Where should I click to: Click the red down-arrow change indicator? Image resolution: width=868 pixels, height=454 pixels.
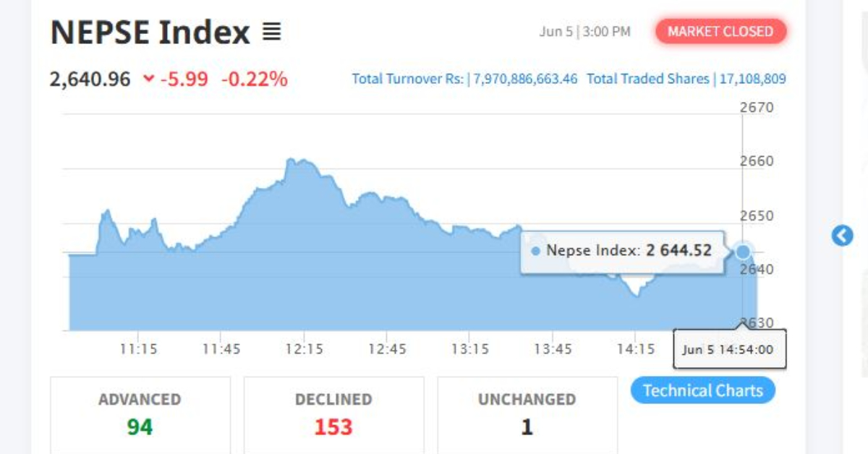(x=149, y=79)
